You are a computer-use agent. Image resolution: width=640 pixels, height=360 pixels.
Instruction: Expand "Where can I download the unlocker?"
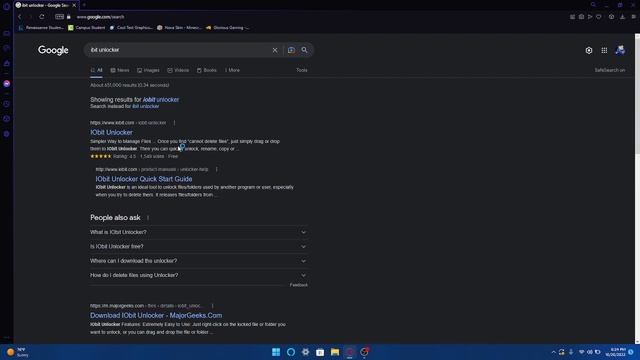(199, 261)
